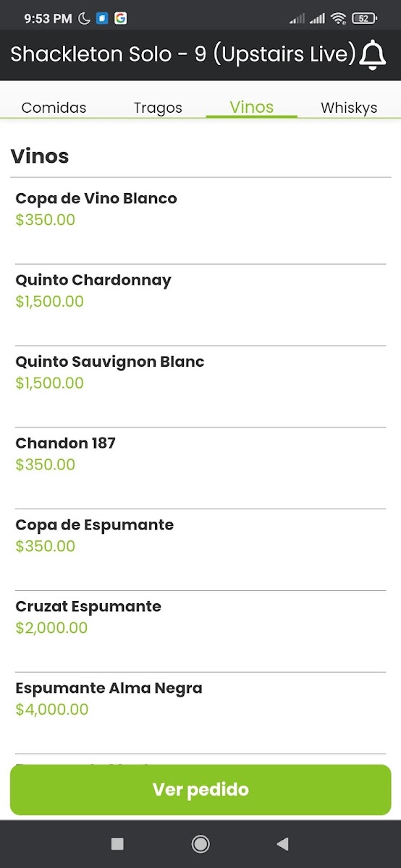Tap the notification bell icon
401x868 pixels.
[373, 55]
